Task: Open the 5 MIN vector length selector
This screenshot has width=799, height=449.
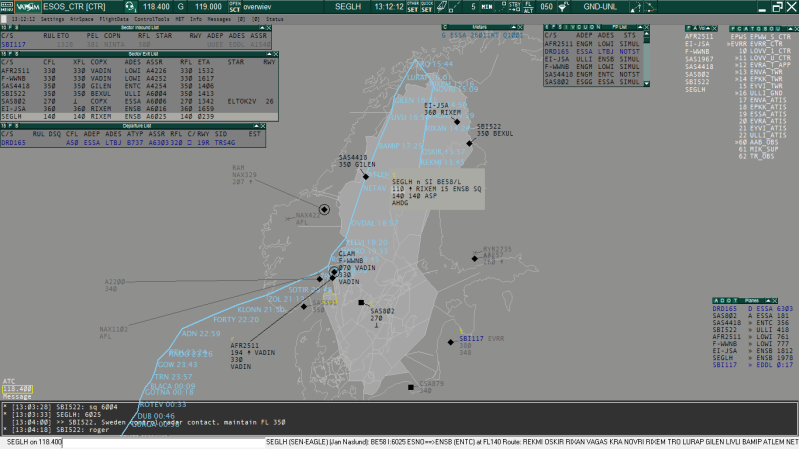Action: tap(480, 6)
